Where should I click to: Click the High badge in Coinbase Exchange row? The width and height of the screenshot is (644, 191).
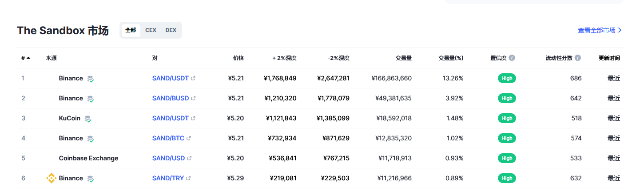coord(507,158)
